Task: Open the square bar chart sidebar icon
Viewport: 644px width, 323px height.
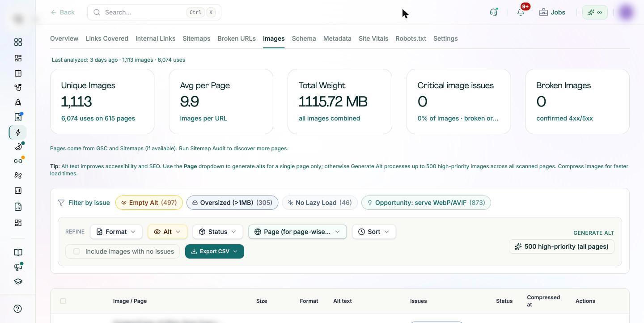Action: (18, 191)
